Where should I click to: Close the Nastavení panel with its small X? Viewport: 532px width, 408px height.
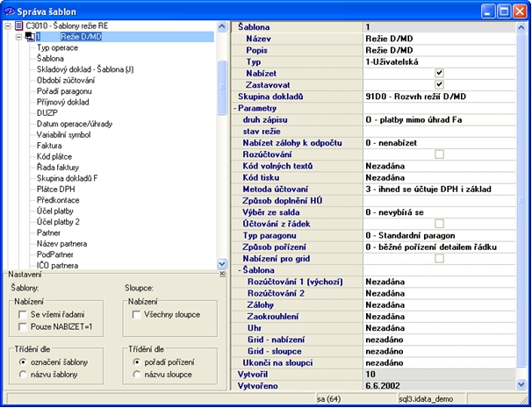222,273
